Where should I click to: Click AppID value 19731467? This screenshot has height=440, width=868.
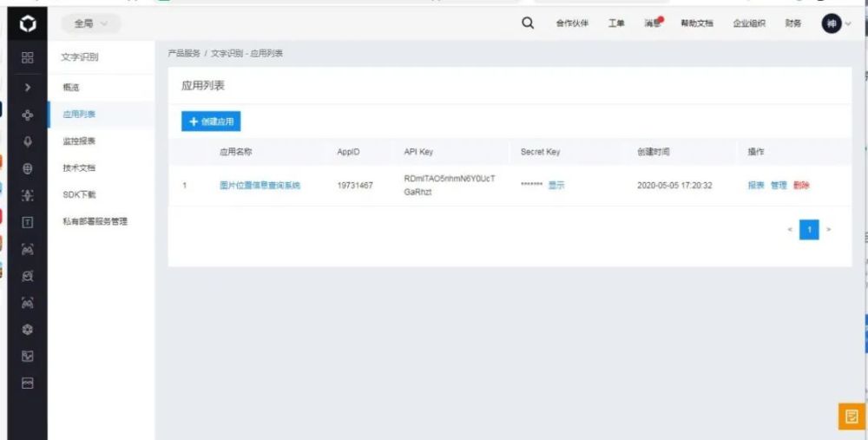point(355,186)
